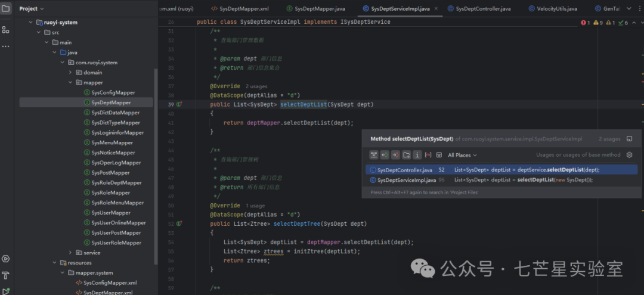Viewport: 644px width, 295px height.
Task: Click the error indicator showing 1
Action: tap(586, 23)
